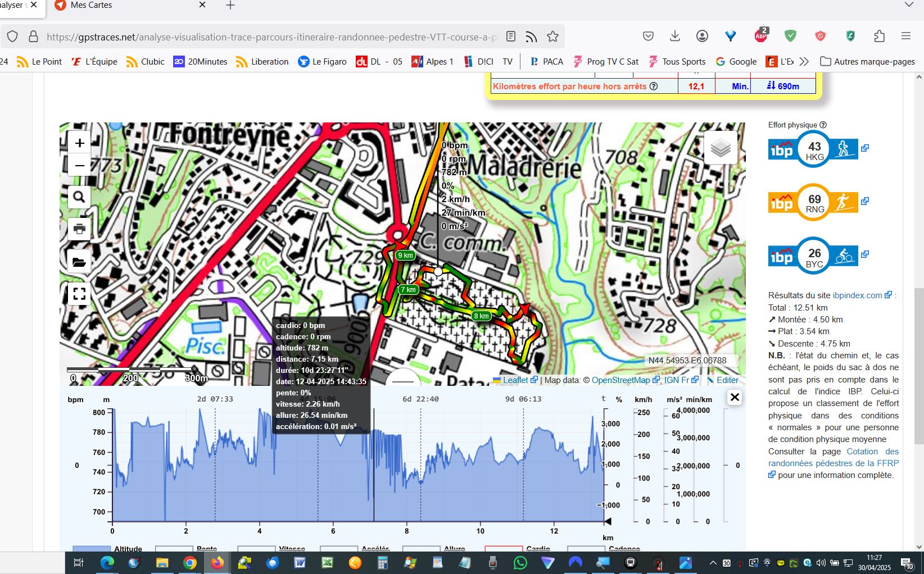Viewport: 924px width, 574px height.
Task: Open WhatsApp from the taskbar
Action: coord(520,562)
